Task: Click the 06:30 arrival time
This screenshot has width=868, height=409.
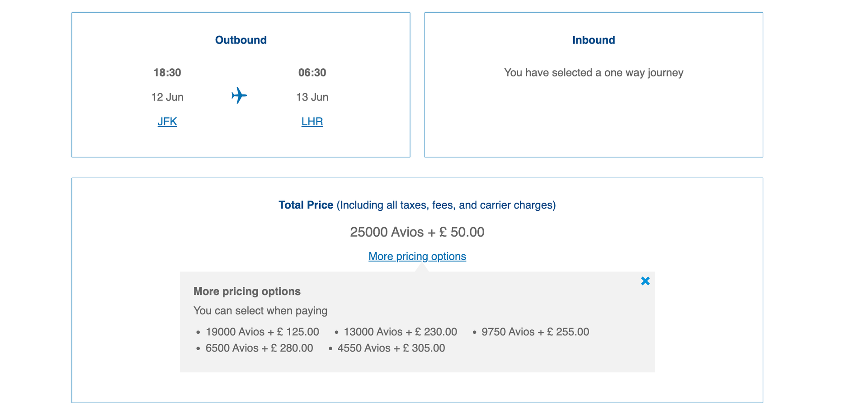Action: 312,72
